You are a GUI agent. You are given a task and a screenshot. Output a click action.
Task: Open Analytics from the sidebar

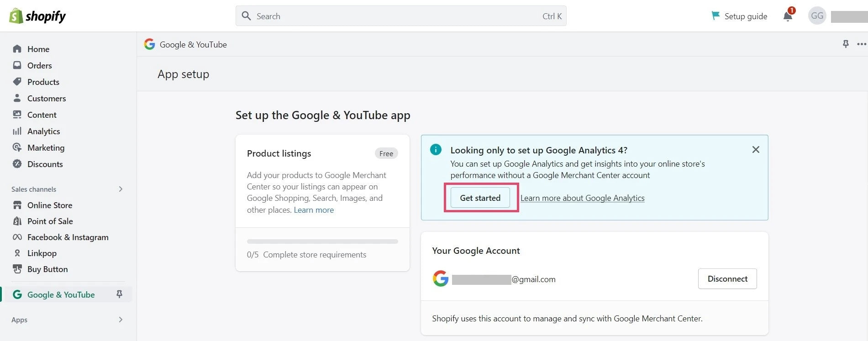(x=43, y=131)
